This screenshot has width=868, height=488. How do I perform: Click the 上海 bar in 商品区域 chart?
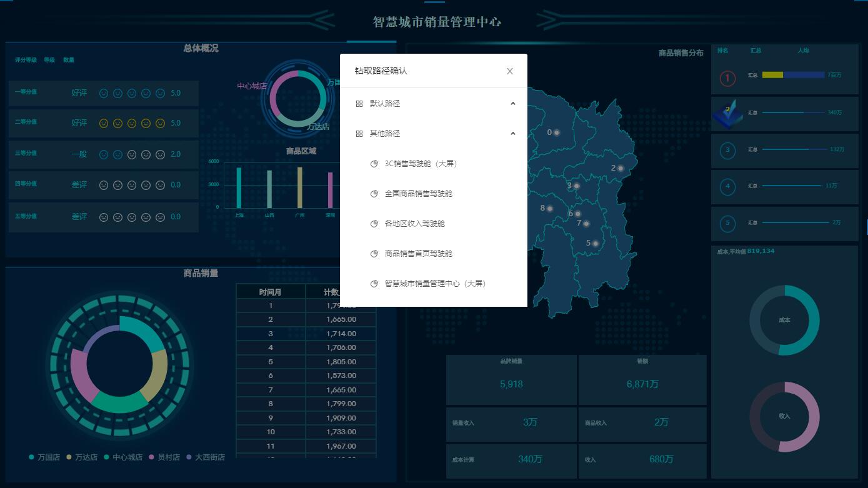pos(239,187)
